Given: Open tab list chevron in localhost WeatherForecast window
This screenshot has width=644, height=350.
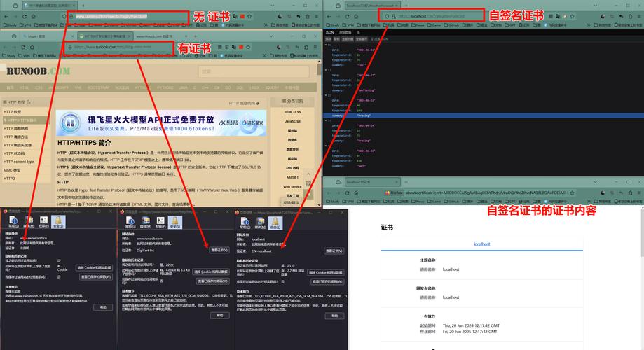Looking at the screenshot, I should tap(595, 6).
